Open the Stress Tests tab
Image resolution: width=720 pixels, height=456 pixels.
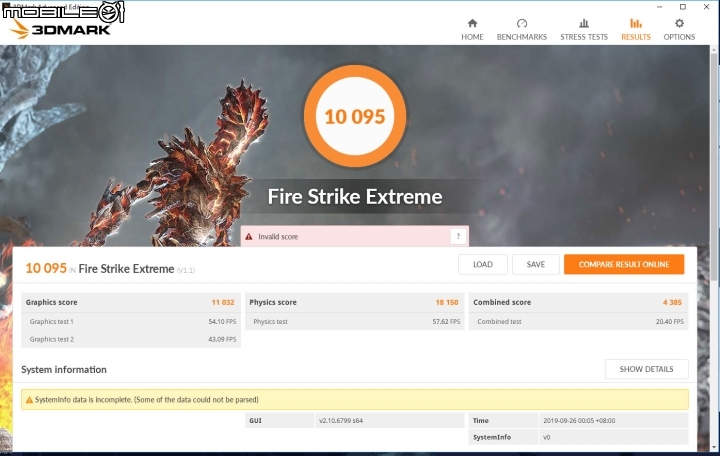pyautogui.click(x=584, y=30)
